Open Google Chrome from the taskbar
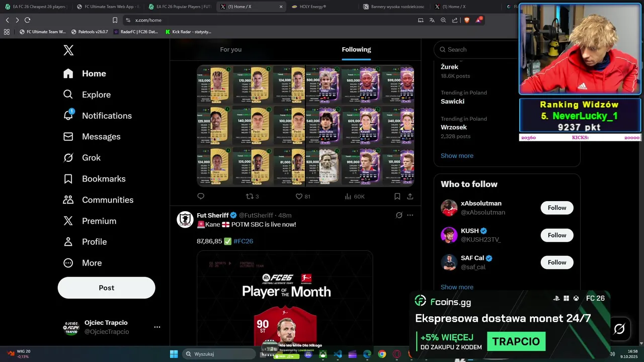Screen dimensions: 644x362 [382, 354]
